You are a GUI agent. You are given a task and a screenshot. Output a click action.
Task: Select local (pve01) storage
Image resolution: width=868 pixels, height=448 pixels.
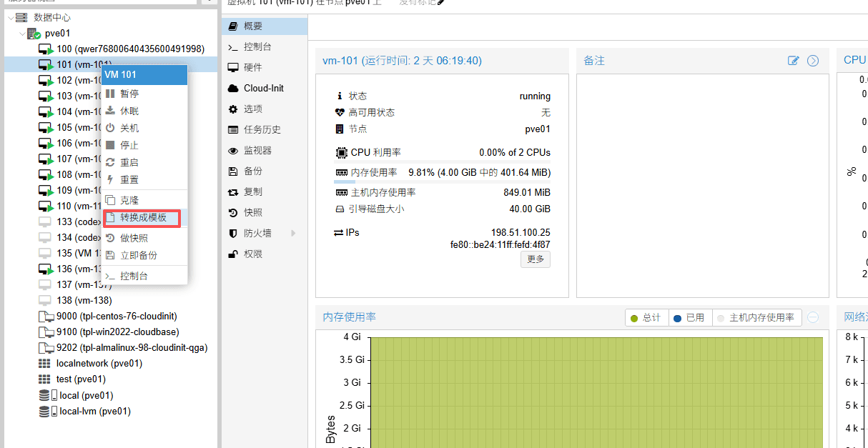click(87, 395)
